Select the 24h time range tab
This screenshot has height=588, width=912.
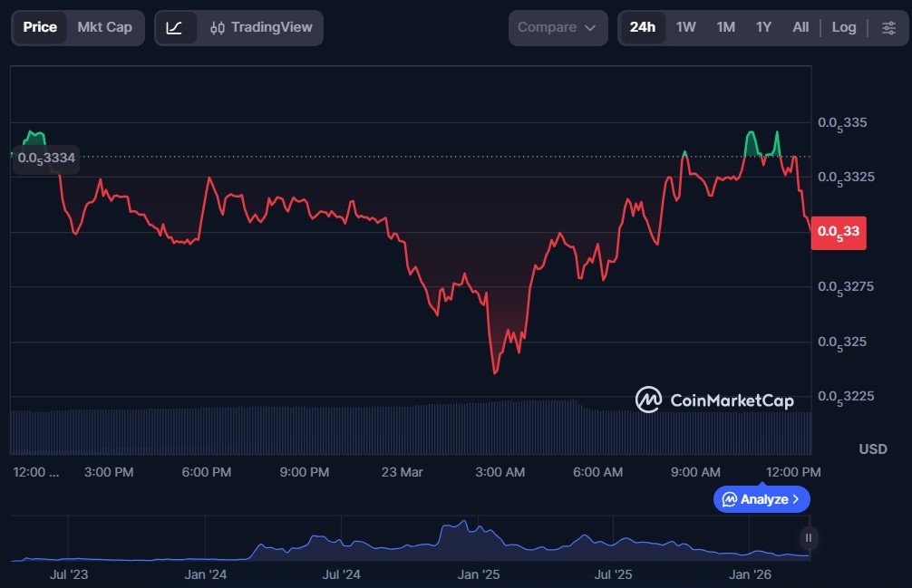tap(642, 27)
